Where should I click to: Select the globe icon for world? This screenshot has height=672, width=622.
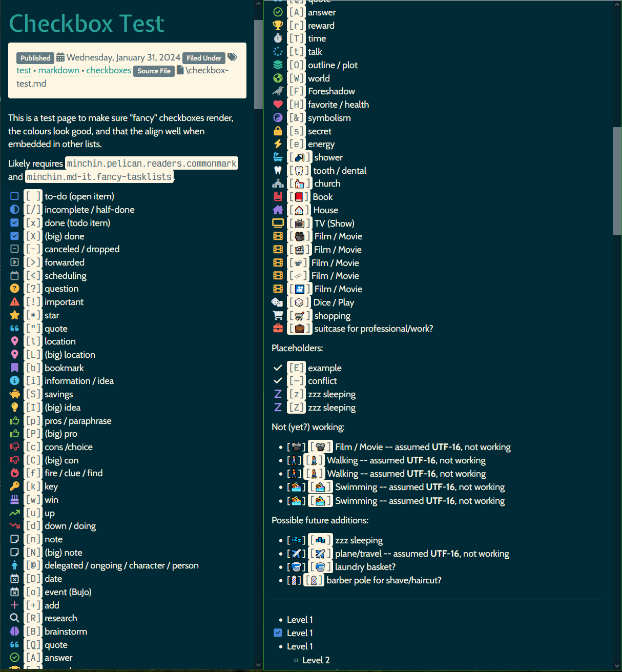point(278,78)
